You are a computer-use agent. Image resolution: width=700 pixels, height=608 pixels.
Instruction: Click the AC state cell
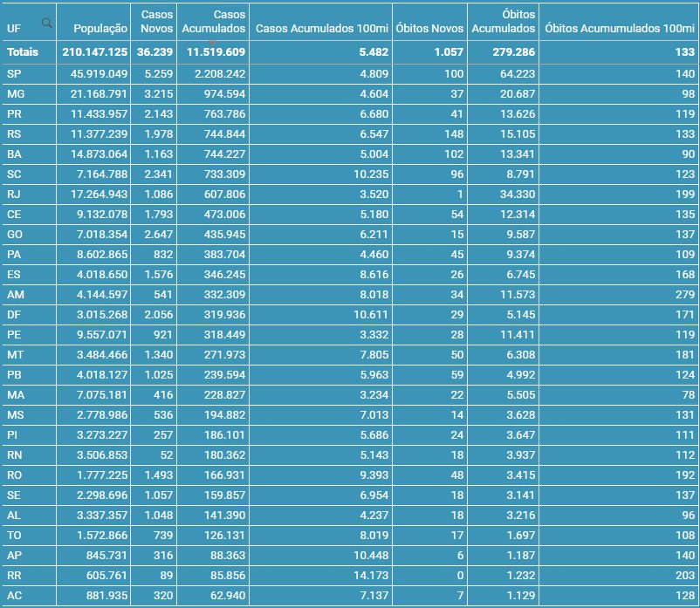tap(14, 596)
